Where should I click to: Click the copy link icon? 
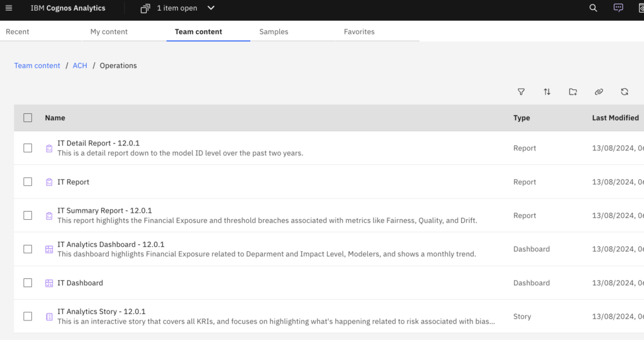(x=599, y=92)
